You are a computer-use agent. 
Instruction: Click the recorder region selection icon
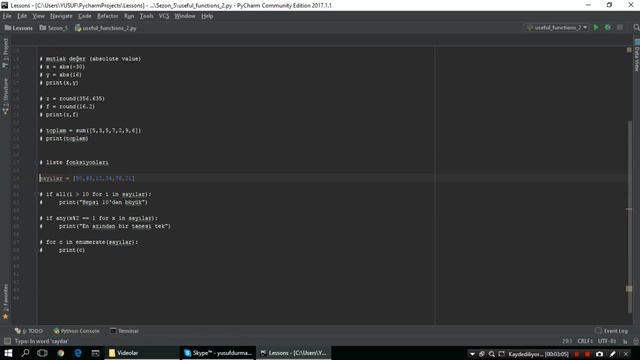pyautogui.click(x=502, y=354)
